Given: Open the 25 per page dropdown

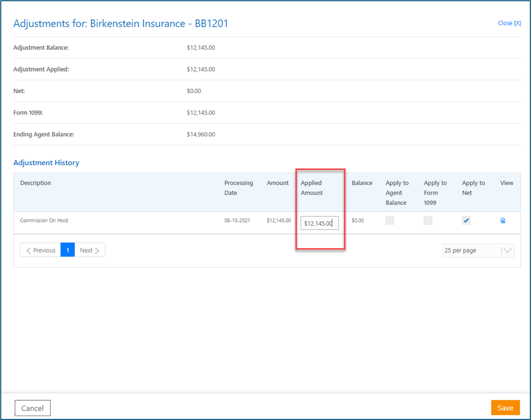Looking at the screenshot, I should (x=478, y=250).
